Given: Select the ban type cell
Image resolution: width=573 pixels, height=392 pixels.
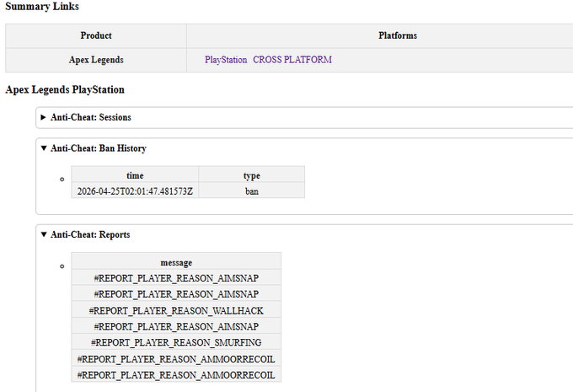Looking at the screenshot, I should 252,191.
